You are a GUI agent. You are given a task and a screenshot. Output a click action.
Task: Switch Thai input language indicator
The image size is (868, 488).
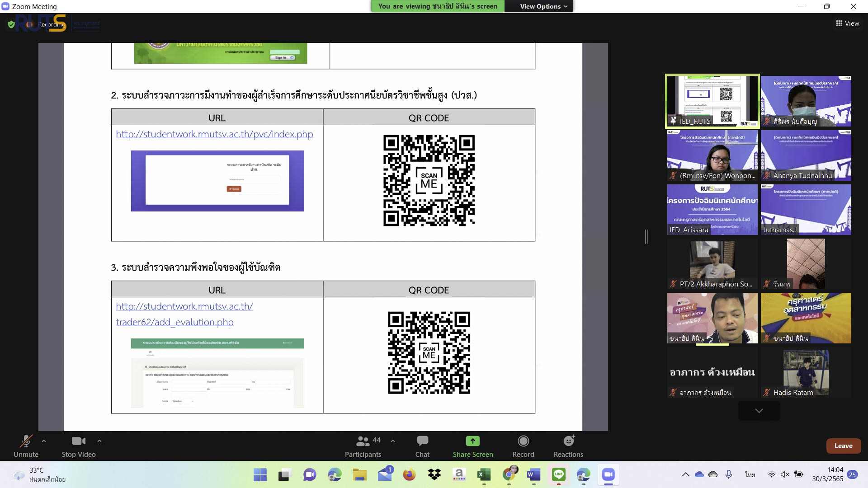(x=750, y=474)
